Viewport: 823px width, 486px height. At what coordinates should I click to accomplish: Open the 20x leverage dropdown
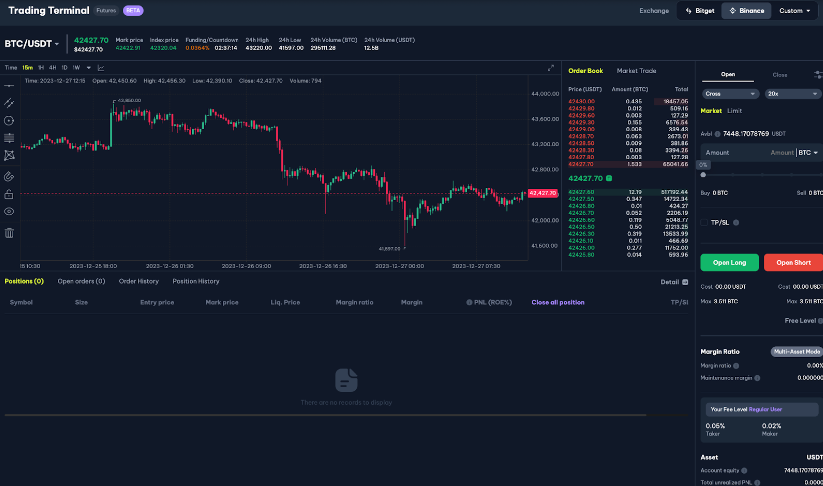(793, 94)
